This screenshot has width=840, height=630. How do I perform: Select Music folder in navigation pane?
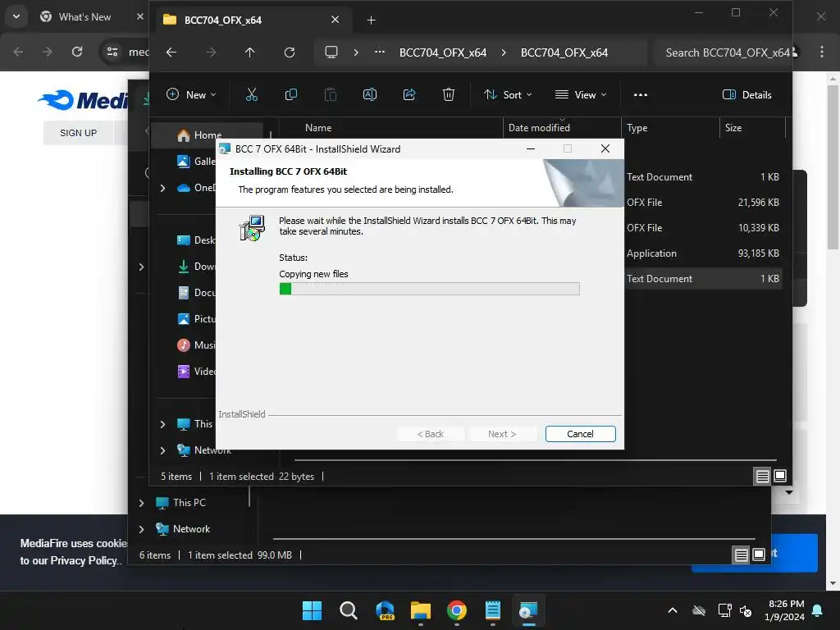tap(196, 345)
